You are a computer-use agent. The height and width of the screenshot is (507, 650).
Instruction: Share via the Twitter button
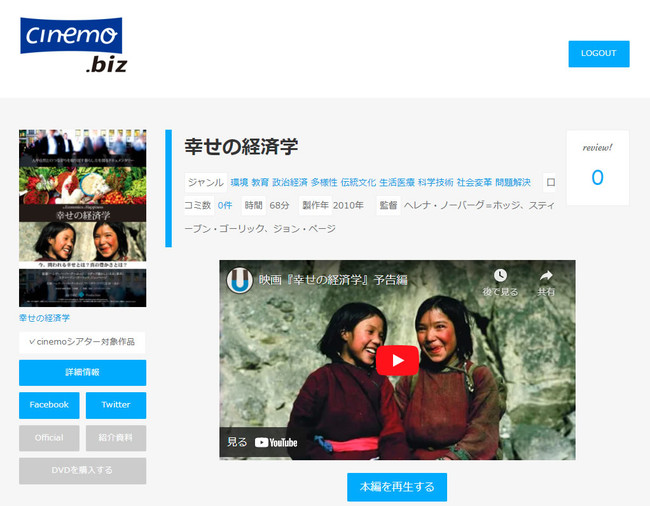pos(116,405)
